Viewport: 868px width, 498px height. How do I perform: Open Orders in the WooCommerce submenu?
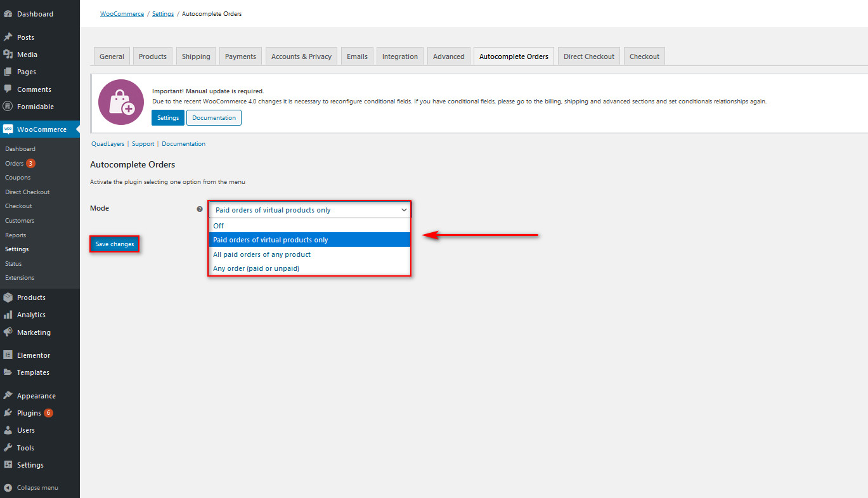click(15, 164)
